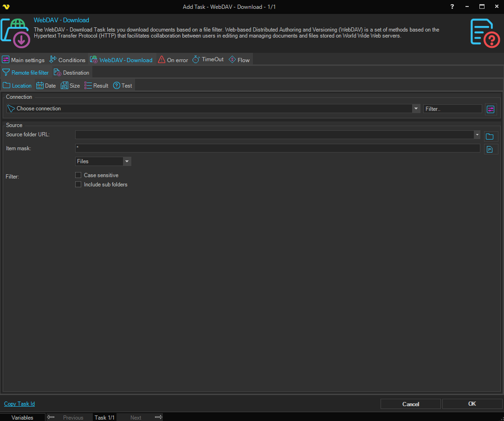Screen dimensions: 504x421
Task: Open the help document icon at top right
Action: click(485, 33)
